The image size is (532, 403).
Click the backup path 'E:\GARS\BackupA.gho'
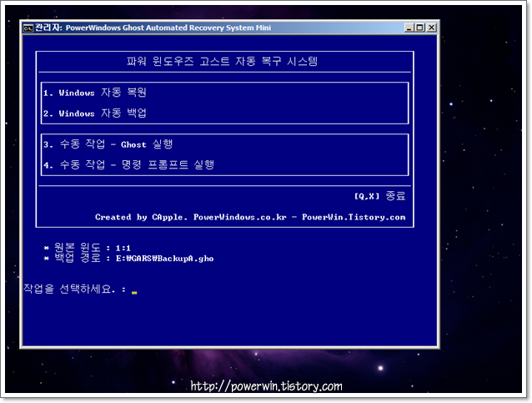[x=164, y=259]
